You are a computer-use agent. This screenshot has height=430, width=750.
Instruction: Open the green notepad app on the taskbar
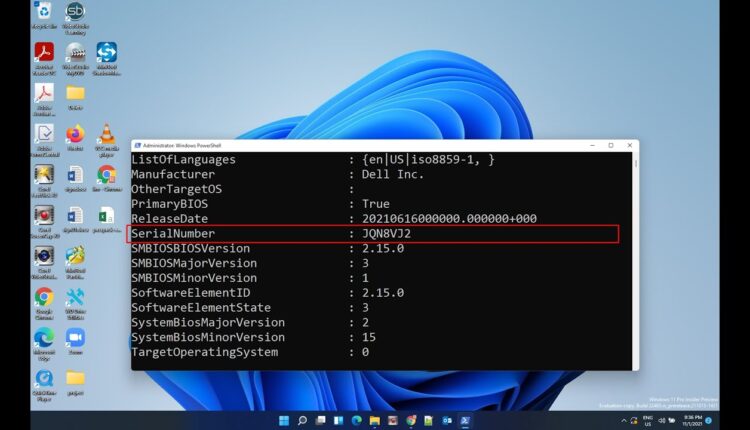(x=429, y=420)
